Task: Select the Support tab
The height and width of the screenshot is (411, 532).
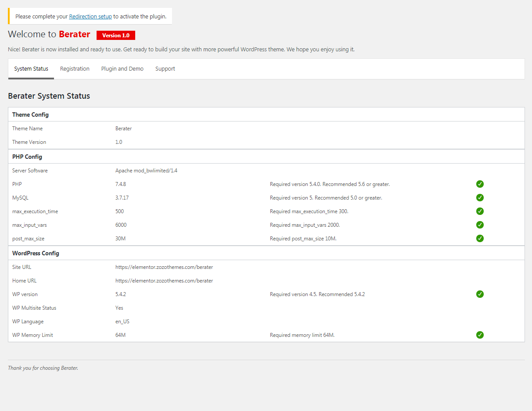Action: 165,69
